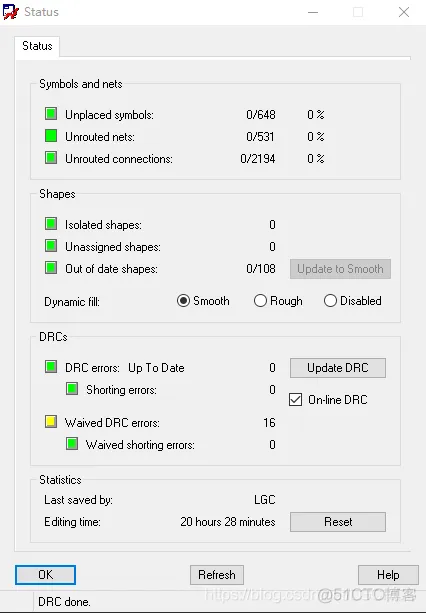Click the green Unrouted nets status indicator
The width and height of the screenshot is (426, 613).
[51, 136]
